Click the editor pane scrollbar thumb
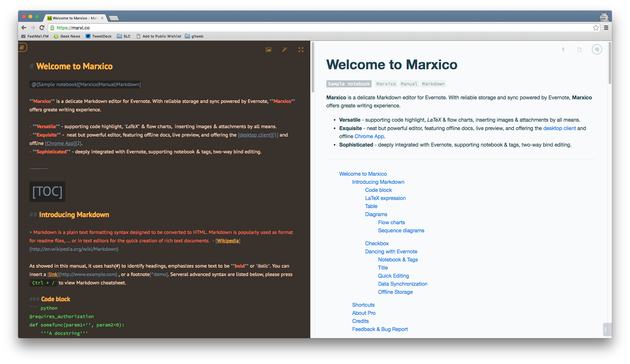Viewport: 630px width, 364px height. pyautogui.click(x=313, y=67)
